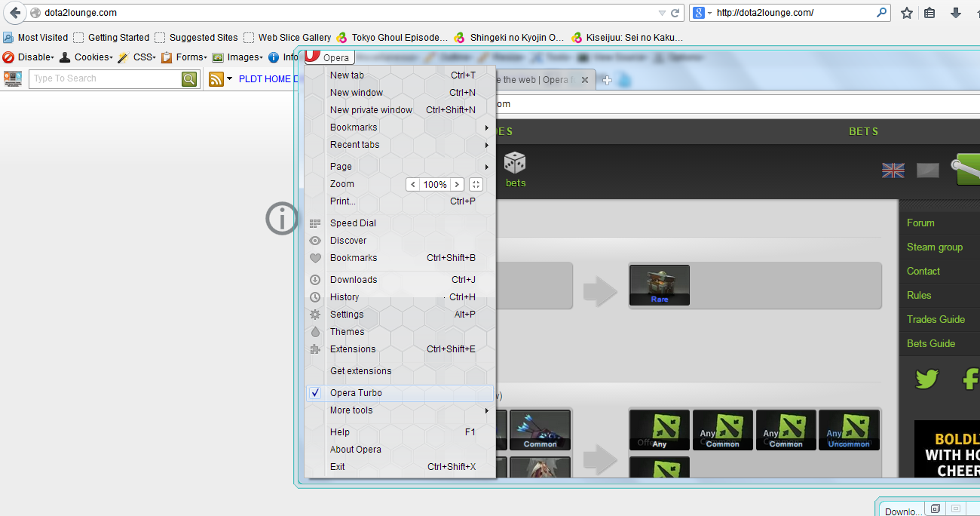Select Get extensions menu item

(x=400, y=371)
